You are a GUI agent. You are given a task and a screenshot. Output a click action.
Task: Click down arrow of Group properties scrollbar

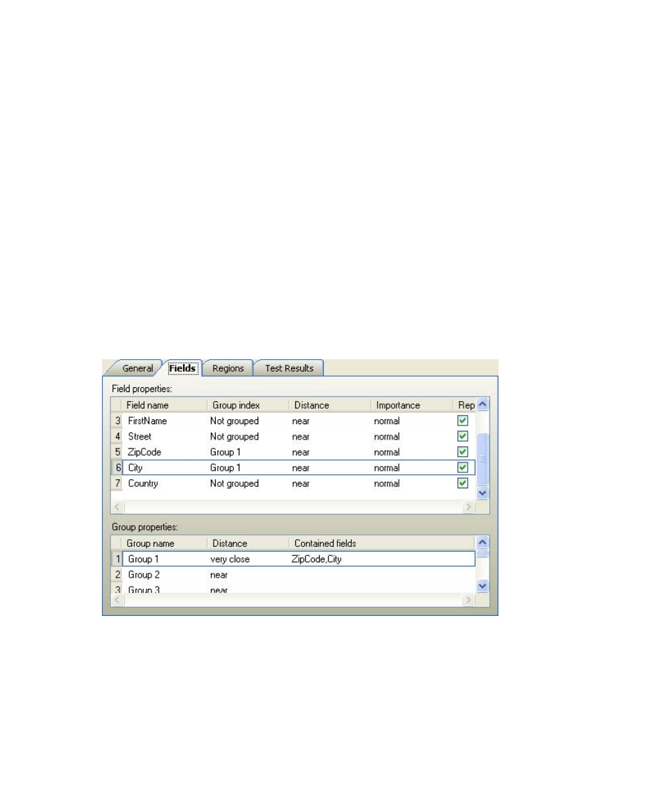click(x=482, y=586)
